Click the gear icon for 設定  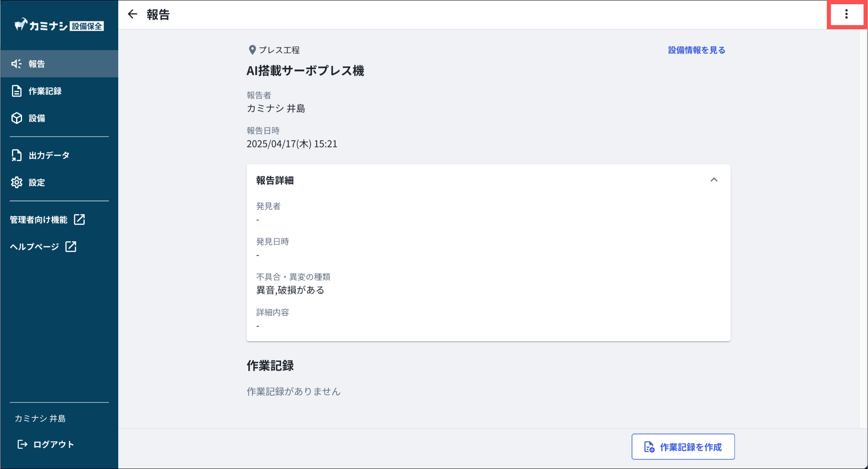click(x=17, y=183)
